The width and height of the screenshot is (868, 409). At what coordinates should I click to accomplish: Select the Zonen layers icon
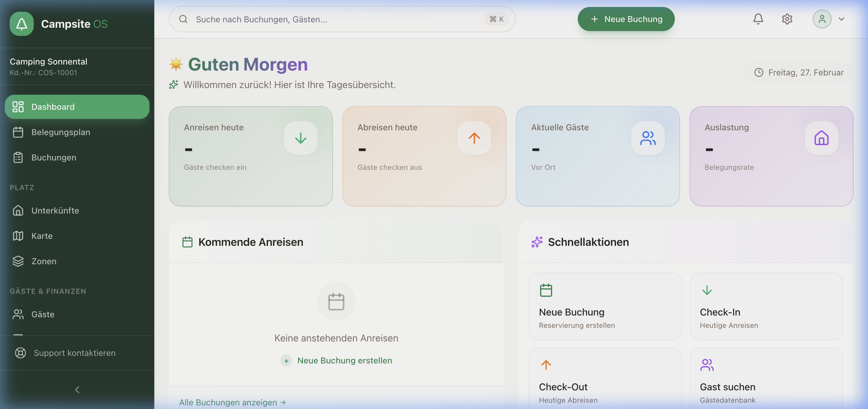coord(18,261)
